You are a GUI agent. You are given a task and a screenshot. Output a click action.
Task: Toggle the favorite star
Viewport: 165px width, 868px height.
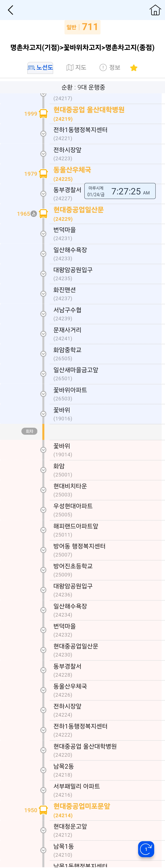134,68
